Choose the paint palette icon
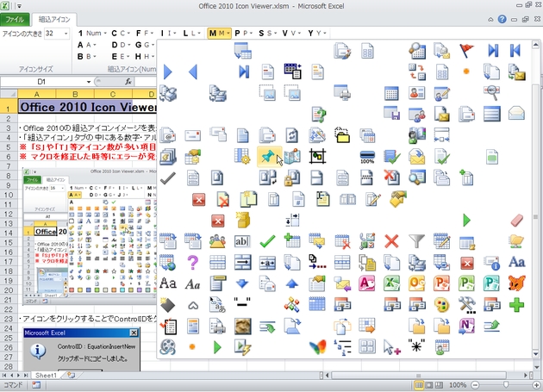Viewport: 543px width, 392px height. (442, 305)
